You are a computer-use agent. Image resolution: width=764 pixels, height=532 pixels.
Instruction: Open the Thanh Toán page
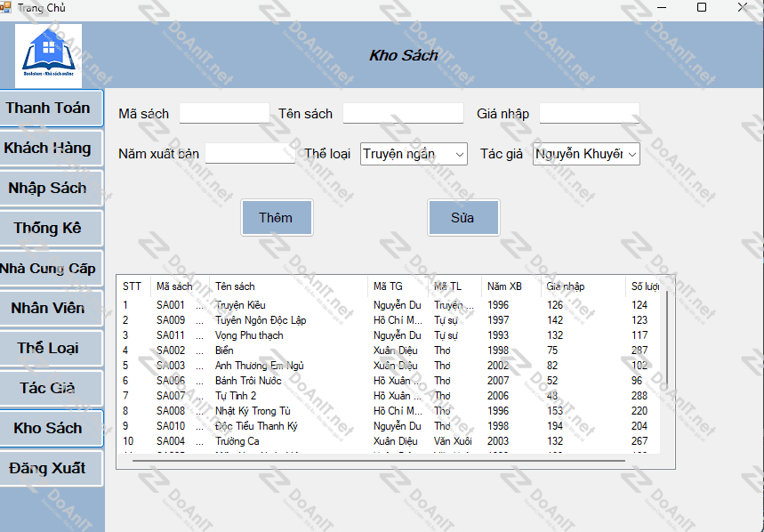(51, 108)
